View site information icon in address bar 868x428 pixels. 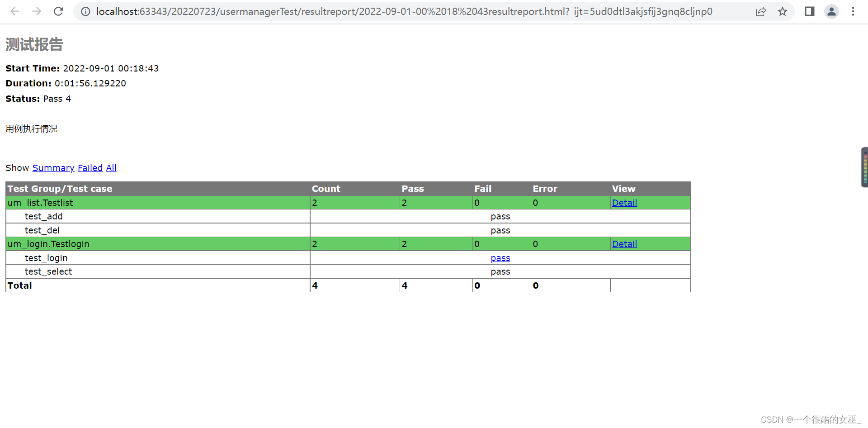point(85,11)
